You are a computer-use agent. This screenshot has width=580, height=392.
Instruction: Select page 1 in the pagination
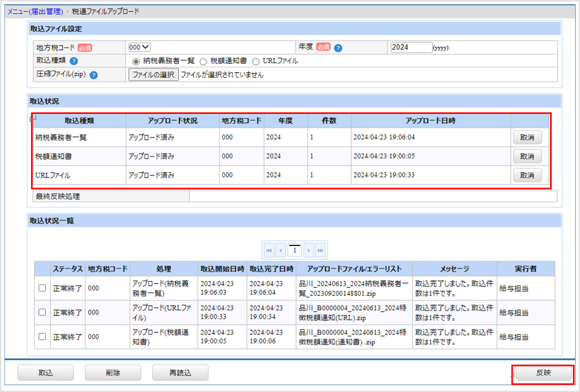pyautogui.click(x=295, y=250)
